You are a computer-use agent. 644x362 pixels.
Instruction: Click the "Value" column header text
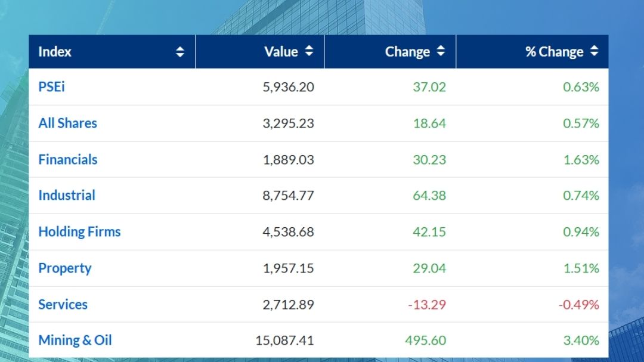point(281,52)
